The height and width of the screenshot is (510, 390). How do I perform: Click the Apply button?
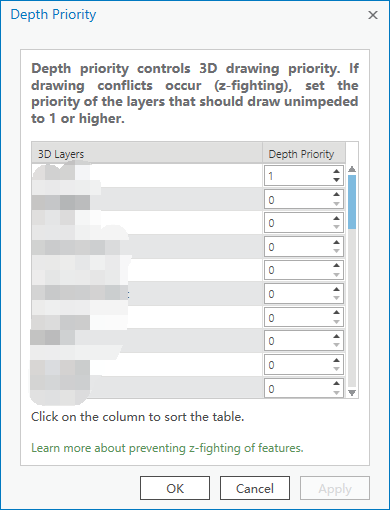(x=335, y=488)
